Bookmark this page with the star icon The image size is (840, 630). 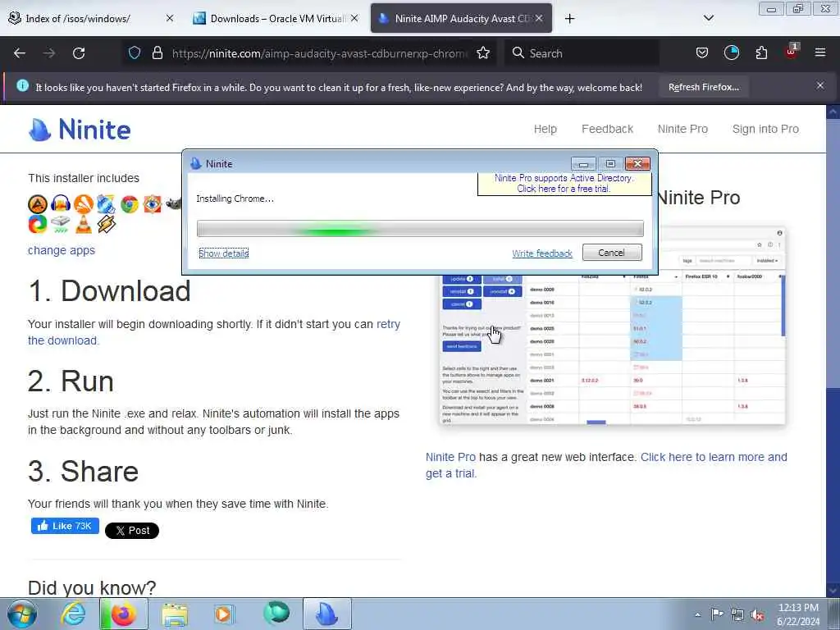483,53
